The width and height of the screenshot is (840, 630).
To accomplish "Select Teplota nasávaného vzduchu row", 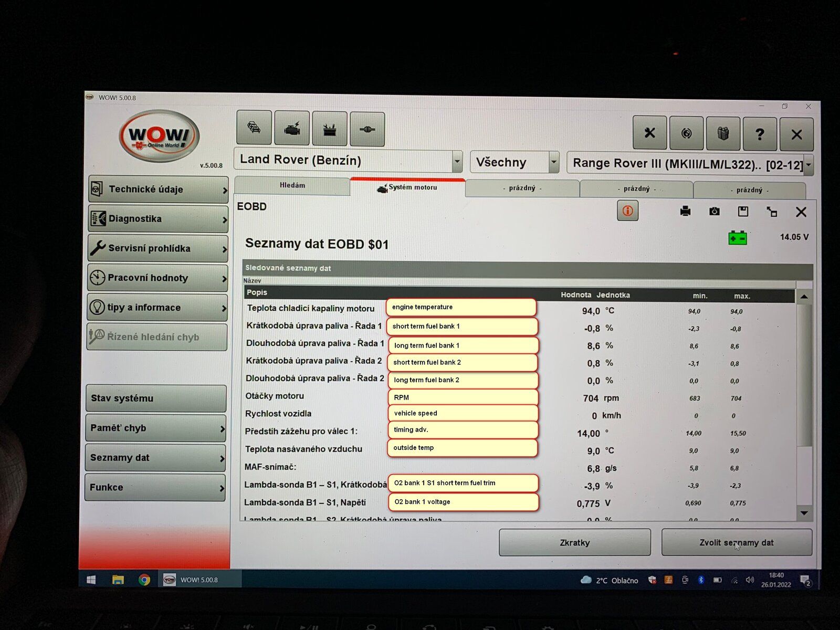I will pos(520,450).
